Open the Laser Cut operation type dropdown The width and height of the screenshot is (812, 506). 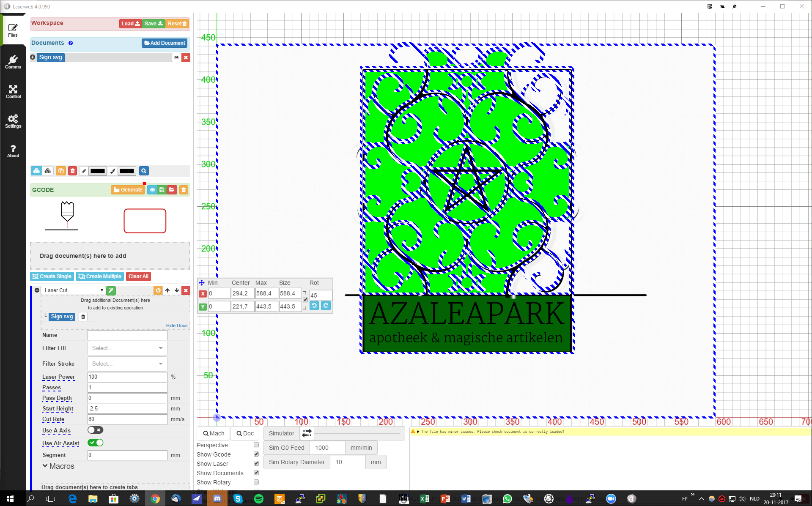point(74,290)
